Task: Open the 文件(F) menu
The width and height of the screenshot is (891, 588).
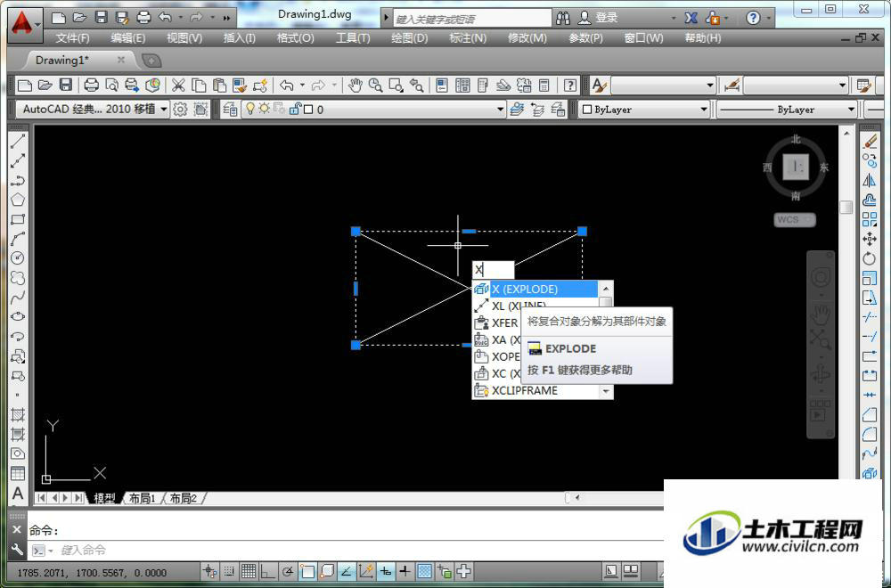Action: [x=72, y=38]
